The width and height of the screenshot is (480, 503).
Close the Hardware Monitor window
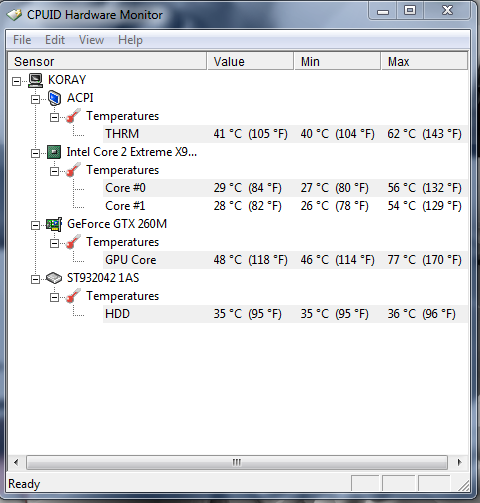tap(447, 11)
